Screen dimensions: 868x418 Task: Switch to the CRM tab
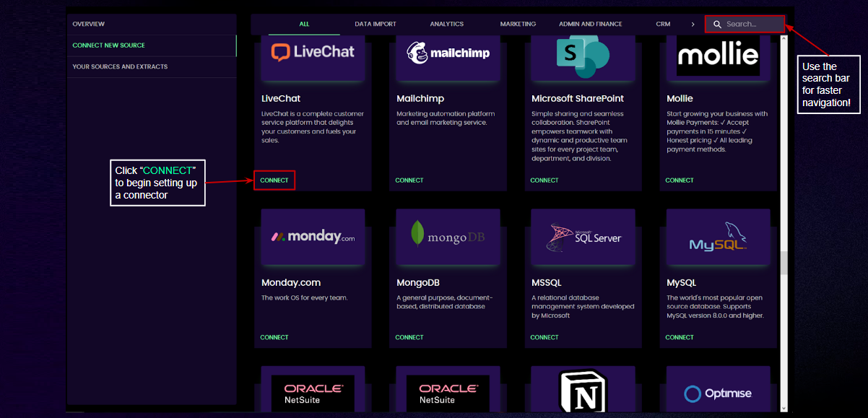[663, 25]
